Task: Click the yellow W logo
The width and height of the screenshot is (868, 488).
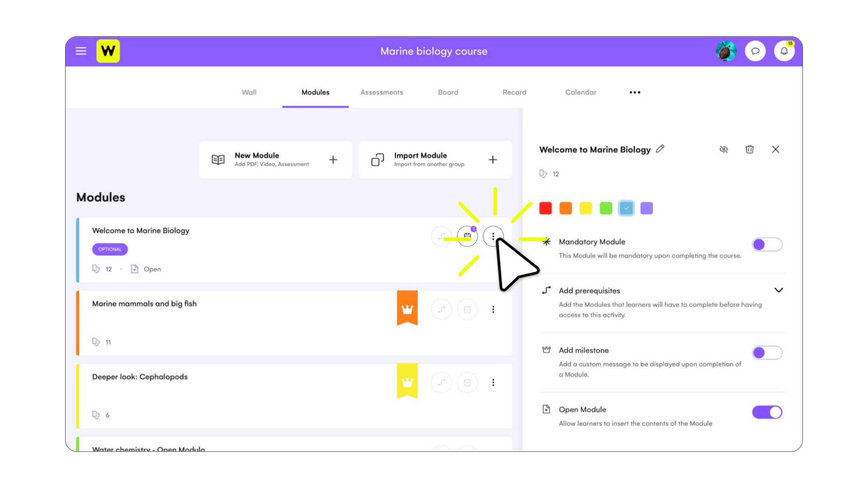Action: point(108,51)
